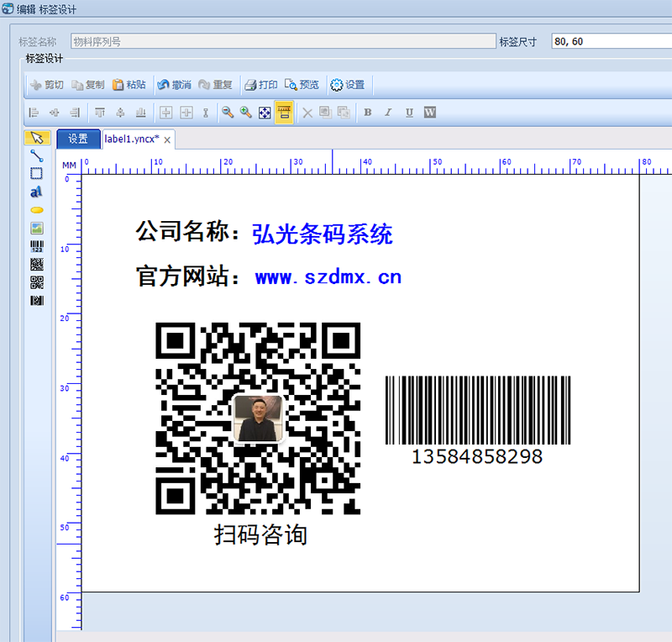This screenshot has width=672, height=642.
Task: Click the same-width sizing icon
Action: [165, 113]
